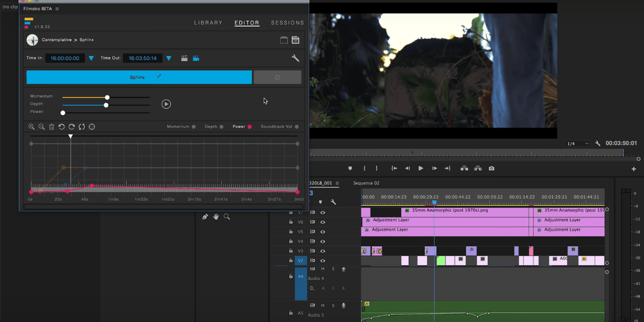Export frame with camera icon

pyautogui.click(x=492, y=168)
